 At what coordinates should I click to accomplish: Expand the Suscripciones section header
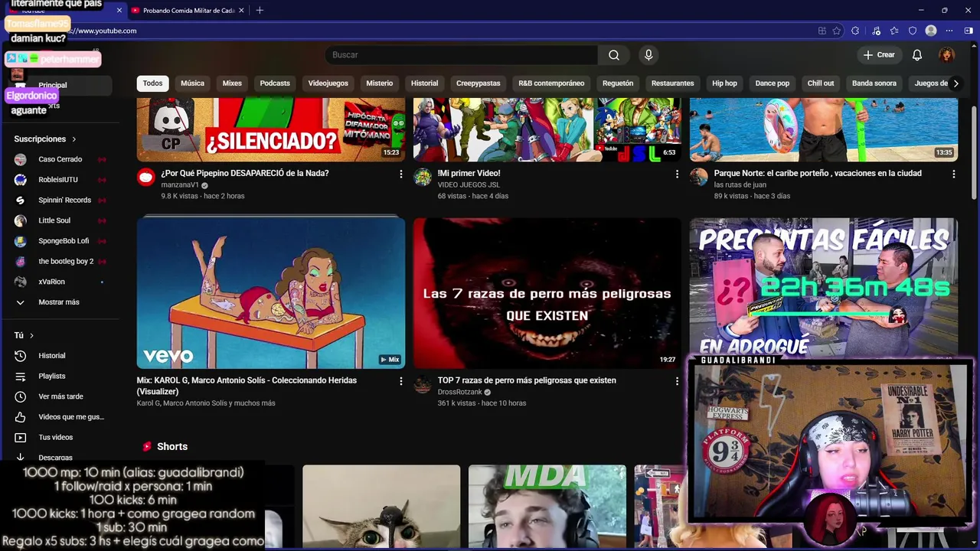pos(45,139)
